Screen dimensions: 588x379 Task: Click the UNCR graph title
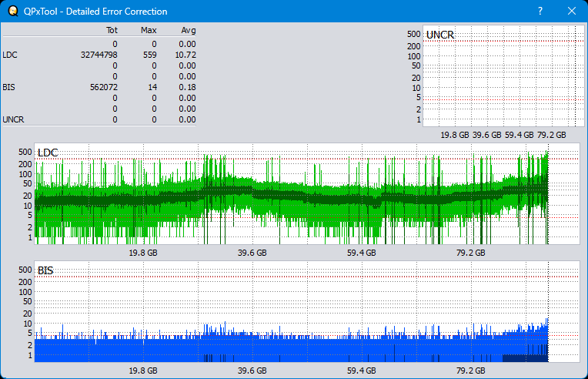click(440, 35)
